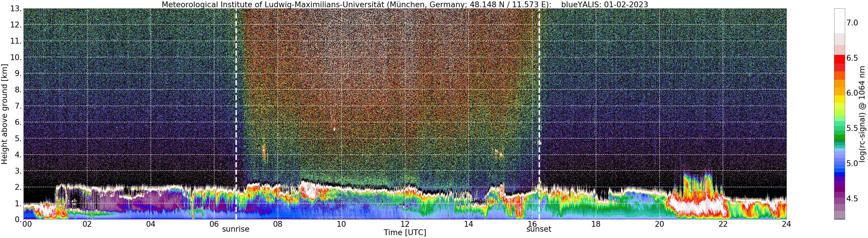Viewport: 868px width, 238px height.
Task: Click the y-axis tick label '2.'
Action: 18,187
